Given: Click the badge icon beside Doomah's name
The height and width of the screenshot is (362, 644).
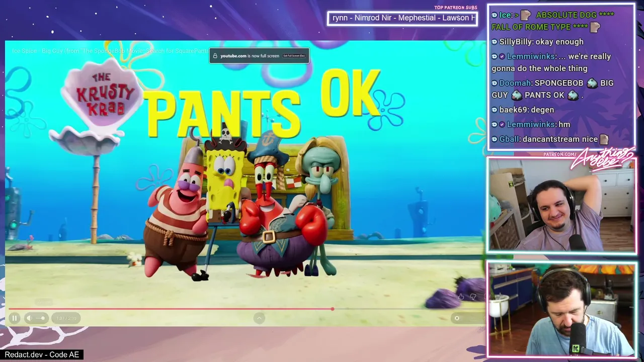Looking at the screenshot, I should (x=495, y=83).
